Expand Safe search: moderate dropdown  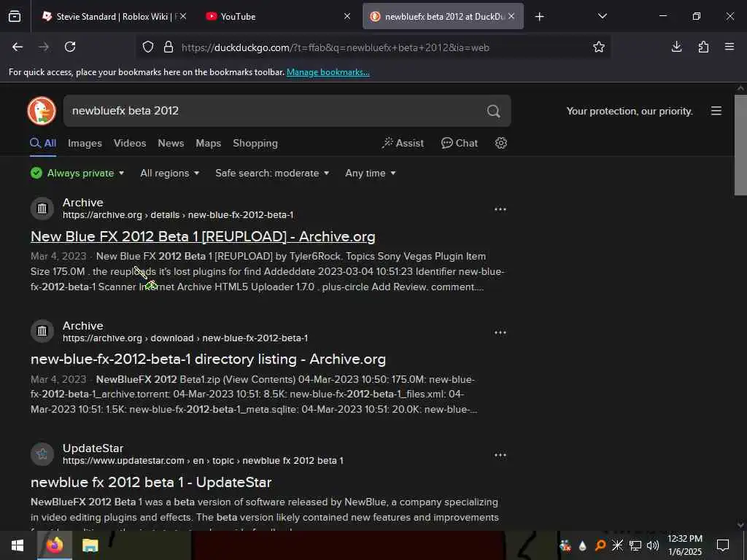point(272,173)
